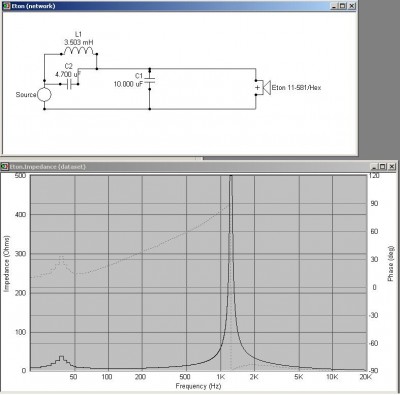Select the L1 inductor coil symbol
The image size is (400, 395).
pyautogui.click(x=79, y=51)
